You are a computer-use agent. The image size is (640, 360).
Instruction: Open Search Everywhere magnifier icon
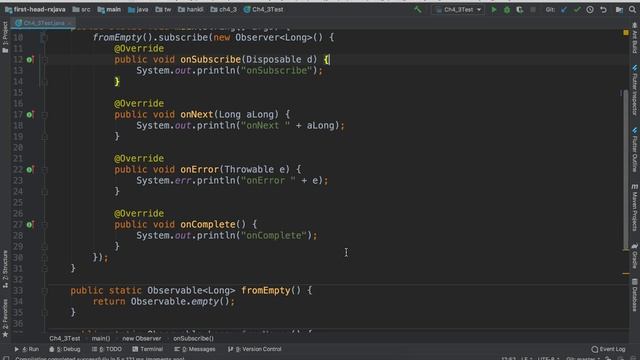632,9
